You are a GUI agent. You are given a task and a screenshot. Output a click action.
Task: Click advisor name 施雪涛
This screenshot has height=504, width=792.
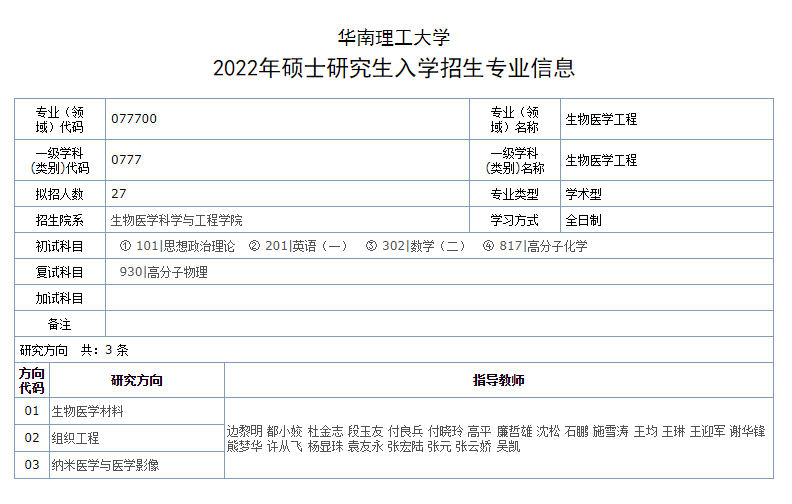(x=611, y=431)
